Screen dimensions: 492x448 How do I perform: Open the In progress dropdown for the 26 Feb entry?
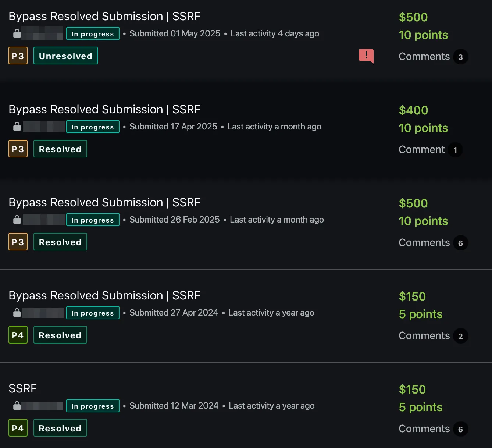tap(92, 220)
